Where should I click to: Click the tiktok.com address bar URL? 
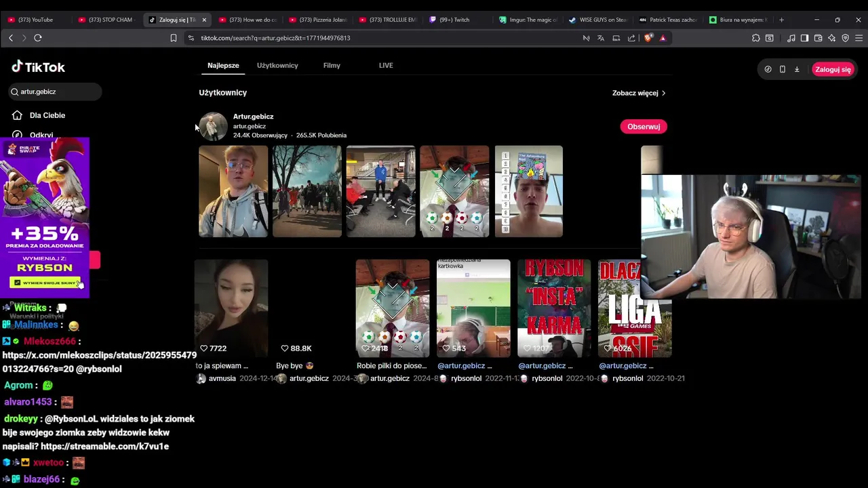275,38
